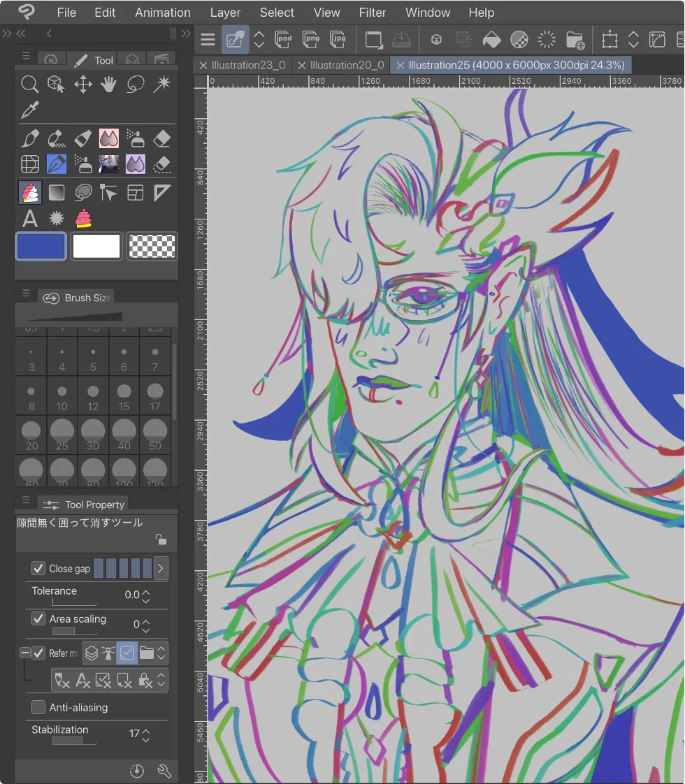Select the Eyedropper tool
This screenshot has height=784, width=685.
(29, 110)
